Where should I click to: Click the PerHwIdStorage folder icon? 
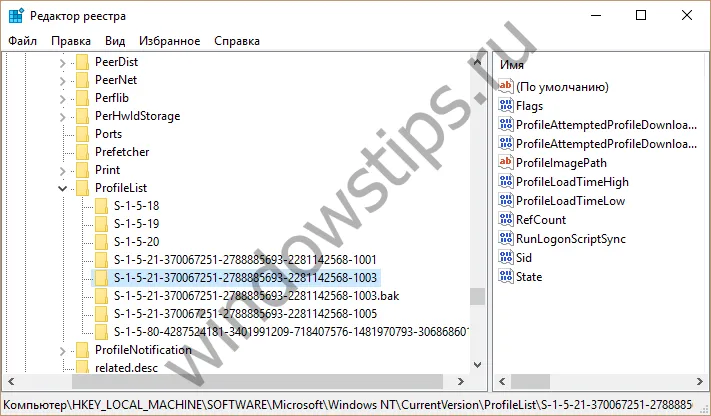tap(83, 116)
